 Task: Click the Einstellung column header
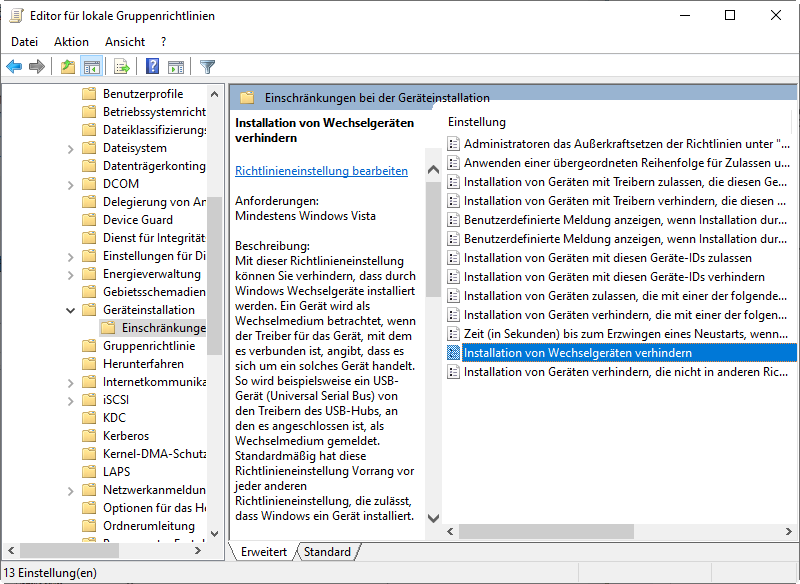tap(477, 122)
